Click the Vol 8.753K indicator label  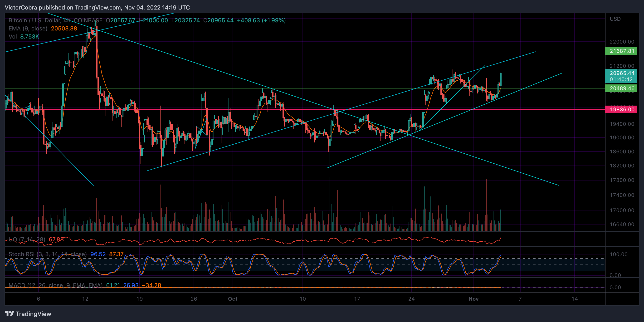24,36
